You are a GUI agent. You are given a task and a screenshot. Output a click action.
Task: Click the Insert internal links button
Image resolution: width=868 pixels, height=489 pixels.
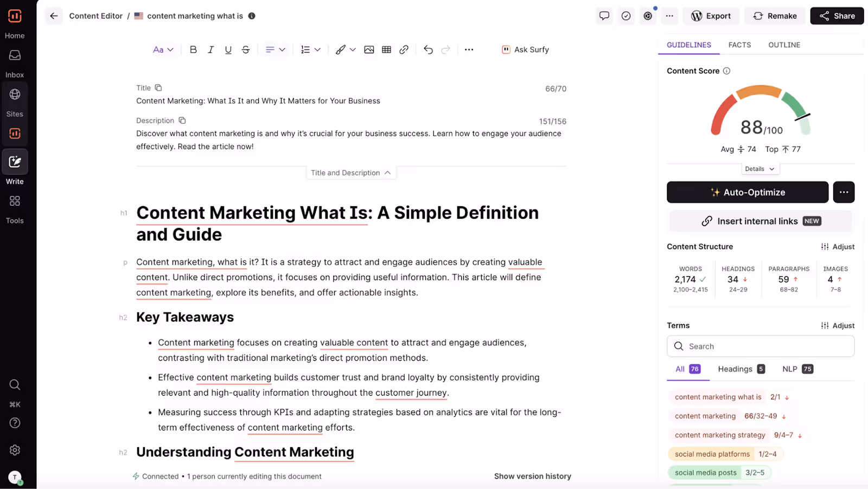pos(759,221)
